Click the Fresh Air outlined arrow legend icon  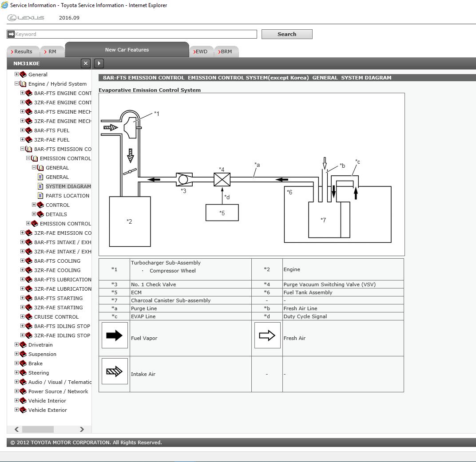click(x=267, y=335)
